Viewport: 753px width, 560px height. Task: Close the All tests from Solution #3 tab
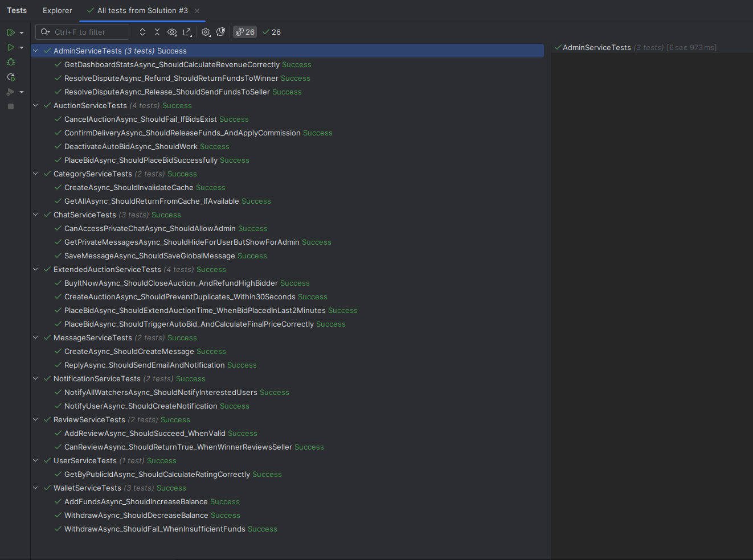(x=197, y=11)
